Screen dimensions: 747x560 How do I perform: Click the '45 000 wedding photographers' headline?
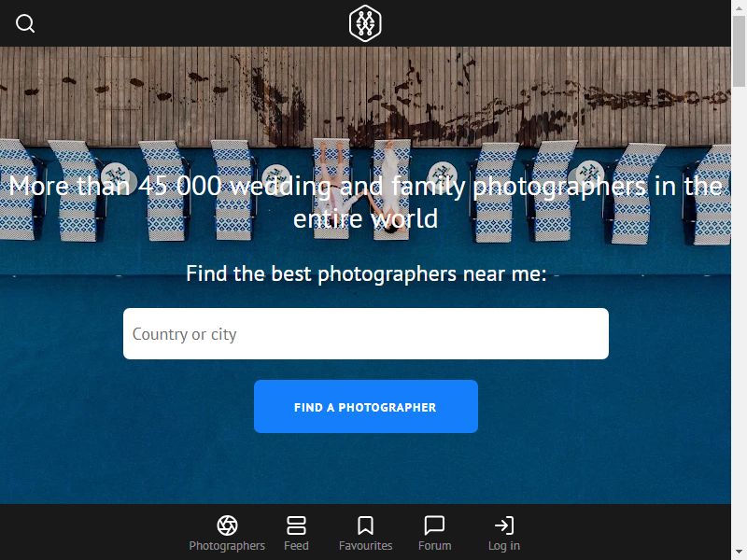[x=366, y=202]
